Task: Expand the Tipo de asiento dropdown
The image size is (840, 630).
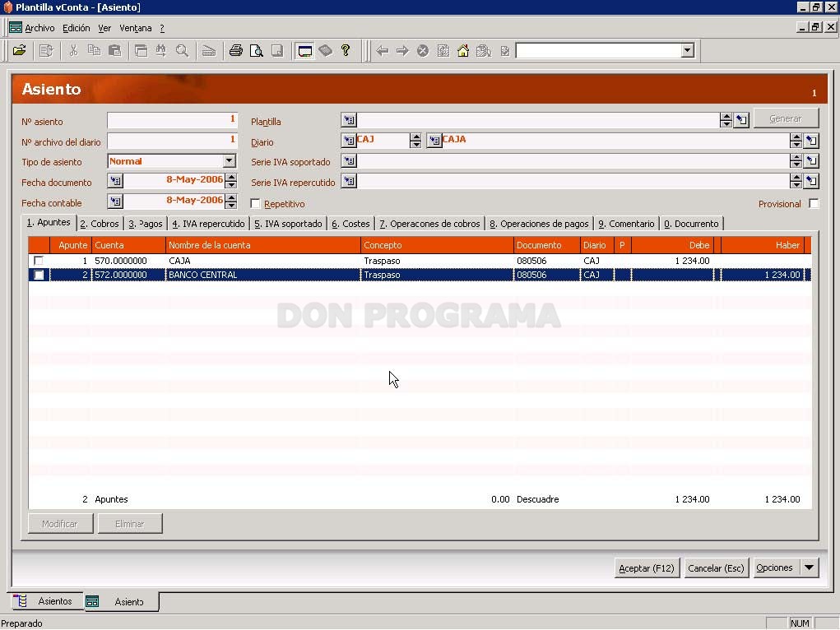Action: click(230, 160)
